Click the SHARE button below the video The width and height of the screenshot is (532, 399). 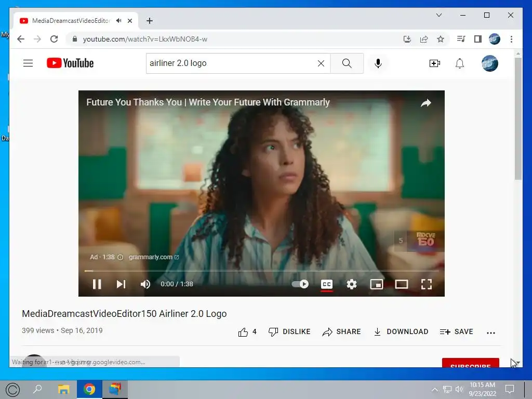click(x=341, y=332)
